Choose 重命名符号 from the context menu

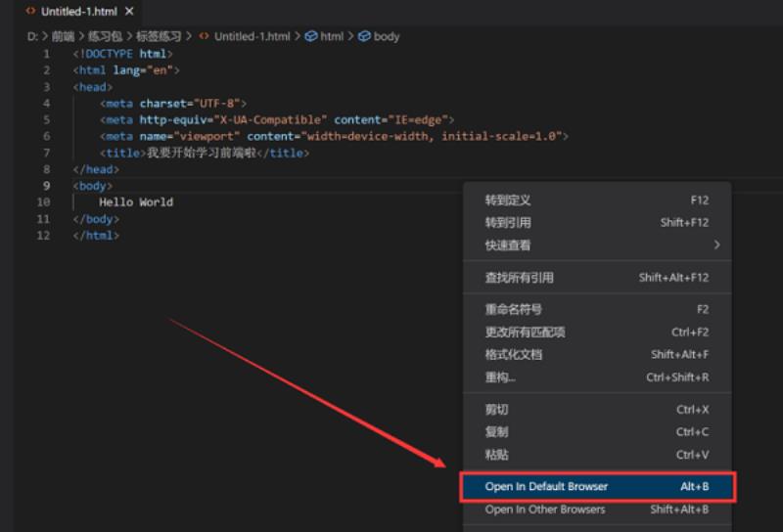[597, 309]
